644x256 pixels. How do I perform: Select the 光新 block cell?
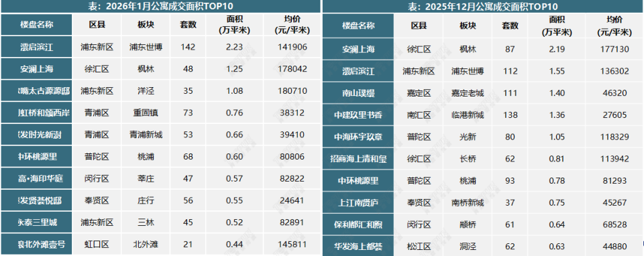pos(468,137)
